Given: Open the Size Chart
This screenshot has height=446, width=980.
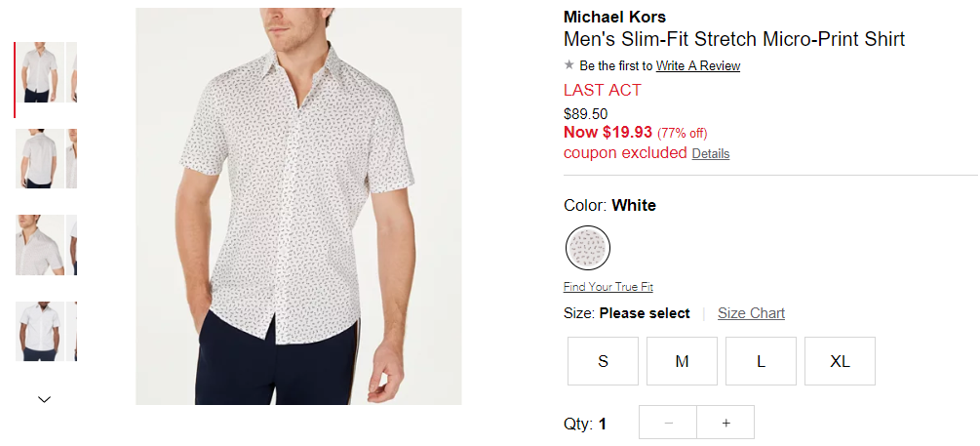Looking at the screenshot, I should tap(751, 313).
